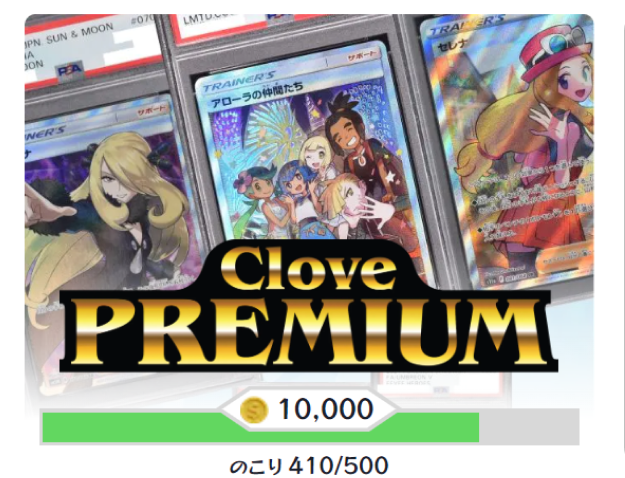Screen dimensions: 625x478
Task: Click the red サポート badge on Alola card
Action: 362,57
